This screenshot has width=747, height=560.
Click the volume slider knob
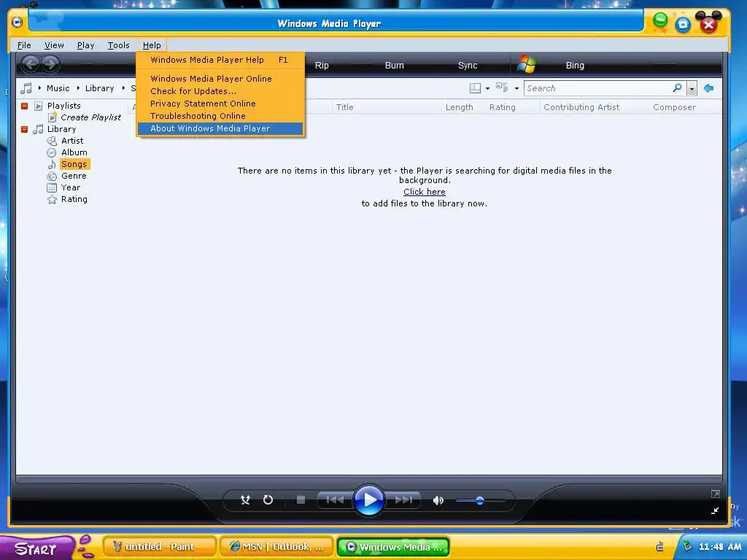coord(480,500)
